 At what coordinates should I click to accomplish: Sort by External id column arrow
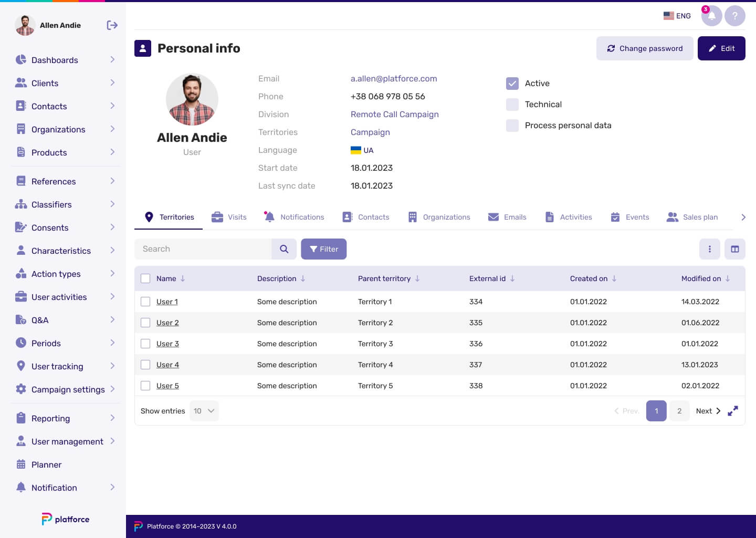[x=512, y=278]
